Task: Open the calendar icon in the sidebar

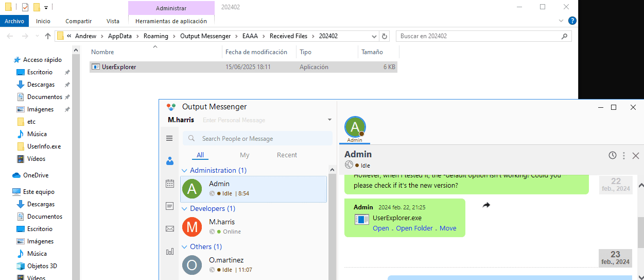Action: (x=170, y=184)
